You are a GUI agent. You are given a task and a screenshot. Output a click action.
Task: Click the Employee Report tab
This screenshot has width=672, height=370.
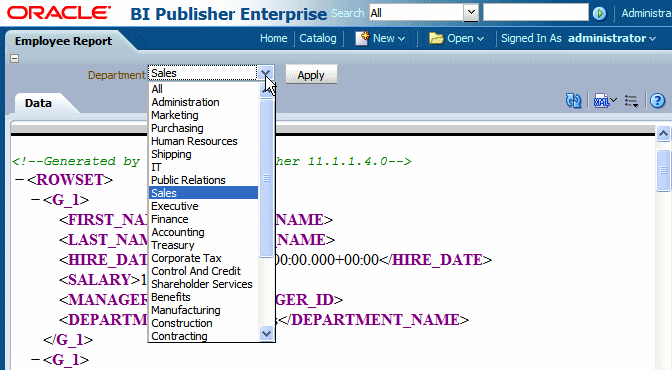pos(63,41)
